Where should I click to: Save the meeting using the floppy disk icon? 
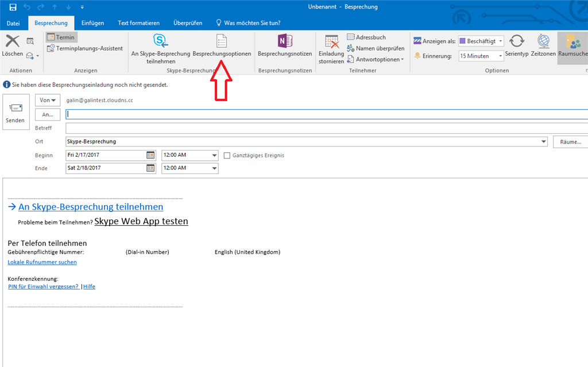pyautogui.click(x=13, y=7)
